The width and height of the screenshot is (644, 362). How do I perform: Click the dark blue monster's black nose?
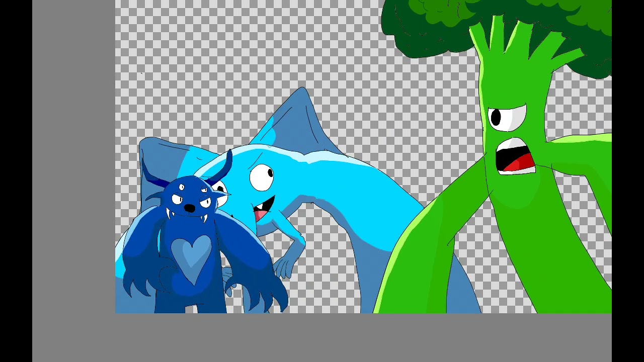[190, 208]
